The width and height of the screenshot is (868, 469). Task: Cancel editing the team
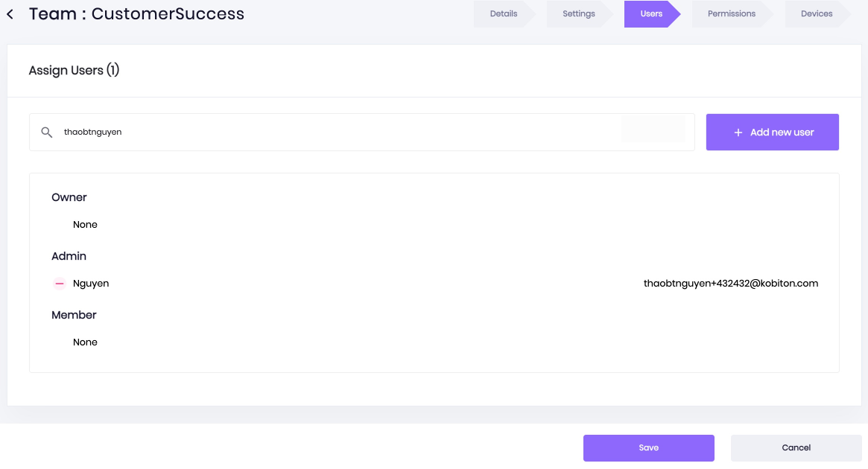tap(796, 448)
